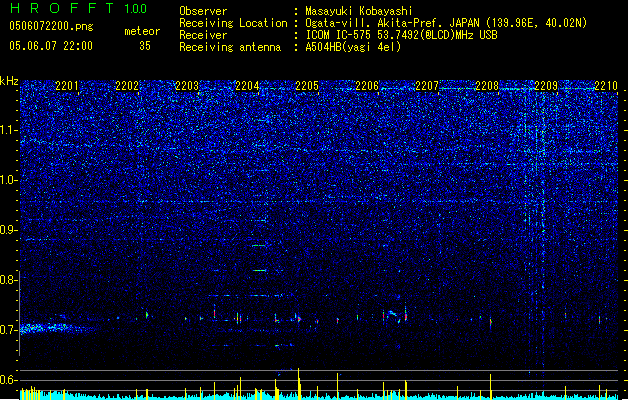Click the 0.9 kHz axis label
Screen dimensions: 629x400
[9, 230]
